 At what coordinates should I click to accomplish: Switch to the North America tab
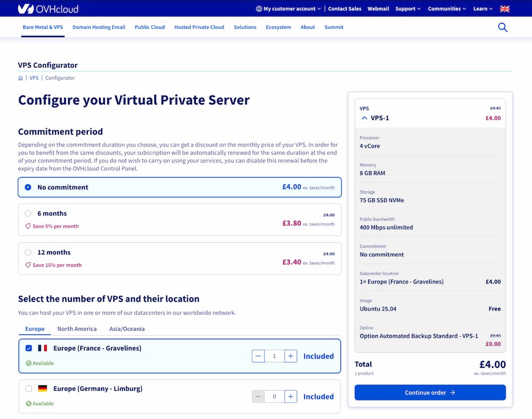pos(77,329)
